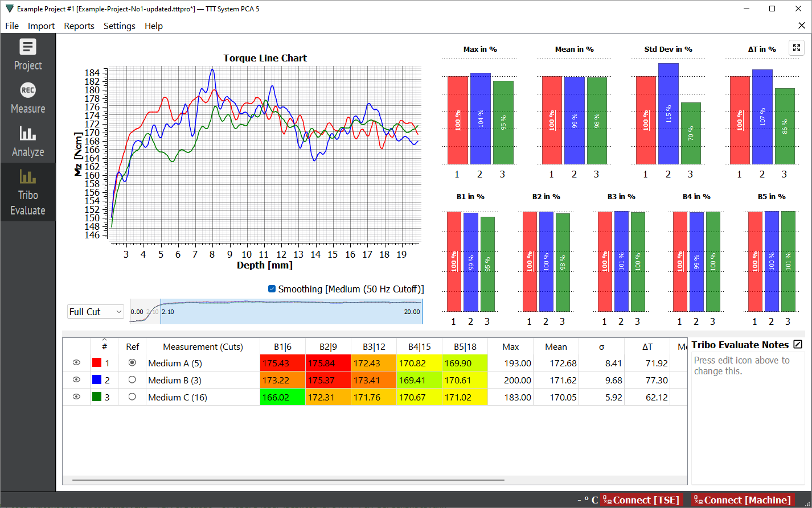This screenshot has height=508, width=812.
Task: Click the blue color swatch for Medium B
Action: [97, 380]
